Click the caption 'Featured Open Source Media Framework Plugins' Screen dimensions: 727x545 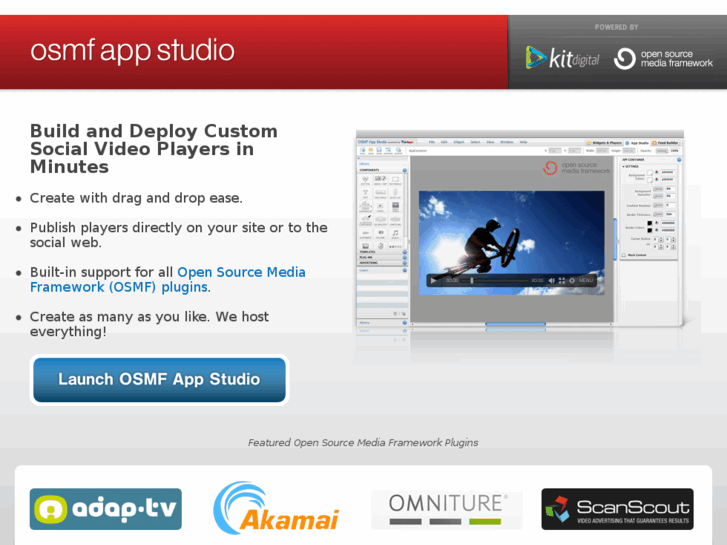coord(363,442)
